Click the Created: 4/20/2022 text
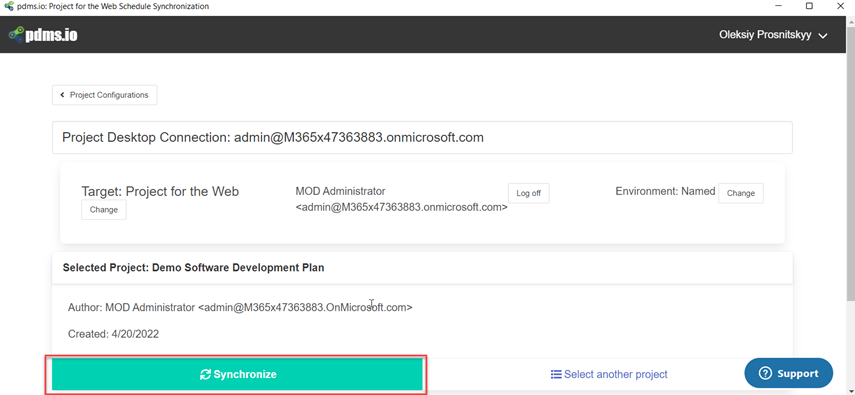The width and height of the screenshot is (855, 395). tap(113, 334)
